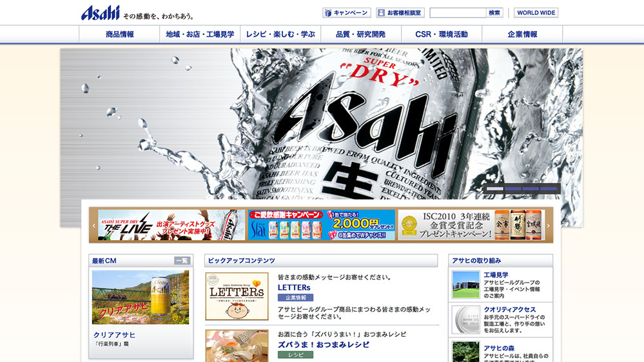Click the right arrow of banner carousel
The height and width of the screenshot is (362, 644).
click(x=549, y=225)
